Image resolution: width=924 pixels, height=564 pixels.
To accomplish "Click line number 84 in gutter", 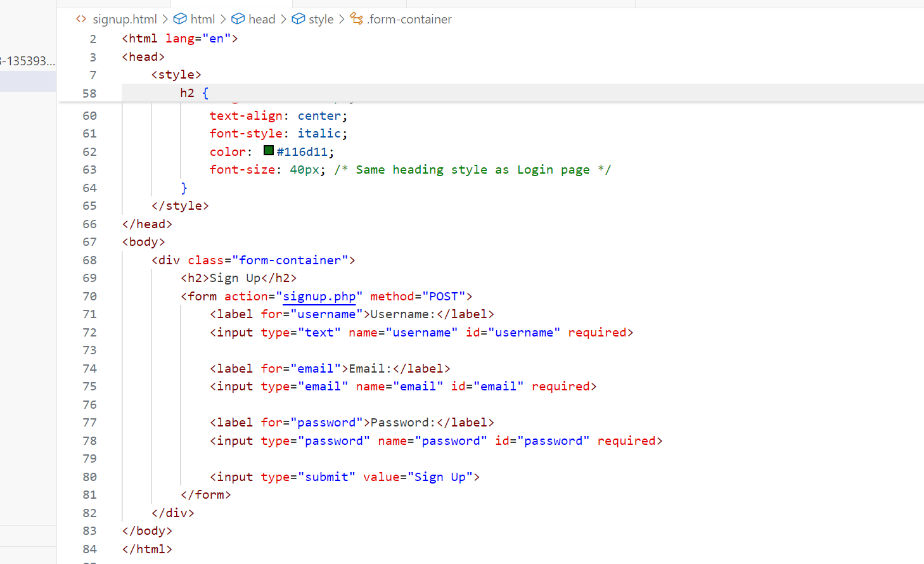I will [89, 549].
